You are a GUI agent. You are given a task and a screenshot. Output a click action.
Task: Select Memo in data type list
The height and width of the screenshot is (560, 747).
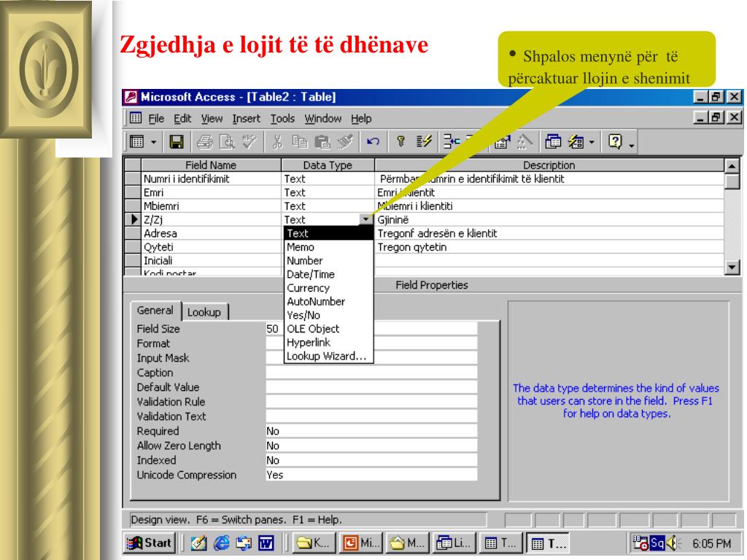pyautogui.click(x=328, y=247)
